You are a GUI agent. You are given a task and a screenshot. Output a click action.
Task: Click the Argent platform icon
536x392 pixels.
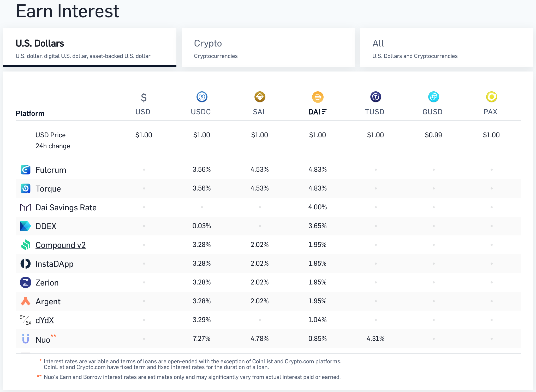(x=25, y=301)
